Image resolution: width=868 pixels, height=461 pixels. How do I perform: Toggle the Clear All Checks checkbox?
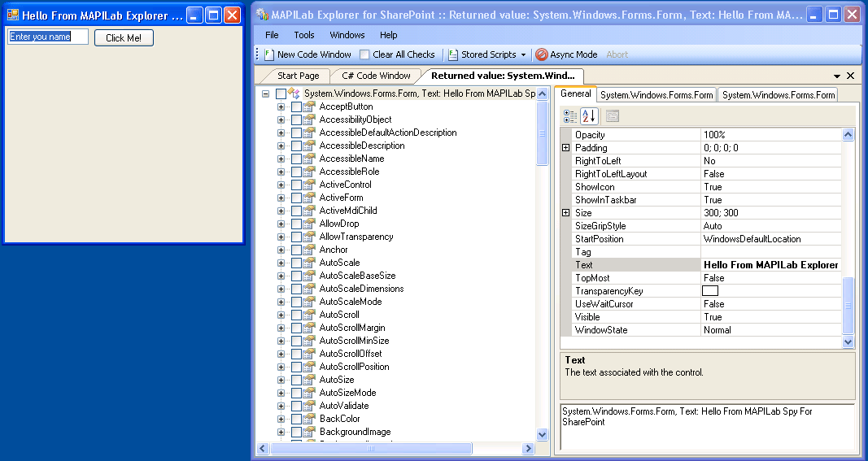coord(364,54)
